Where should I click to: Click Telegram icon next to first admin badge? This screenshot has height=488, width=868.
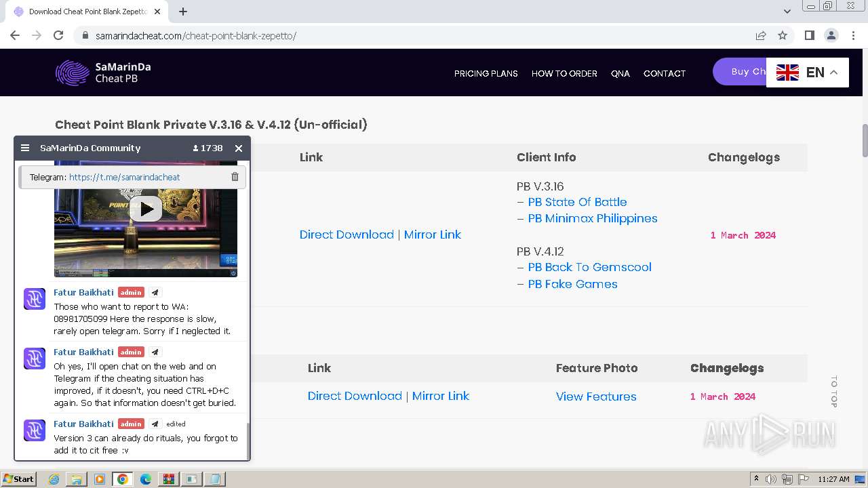(x=155, y=293)
